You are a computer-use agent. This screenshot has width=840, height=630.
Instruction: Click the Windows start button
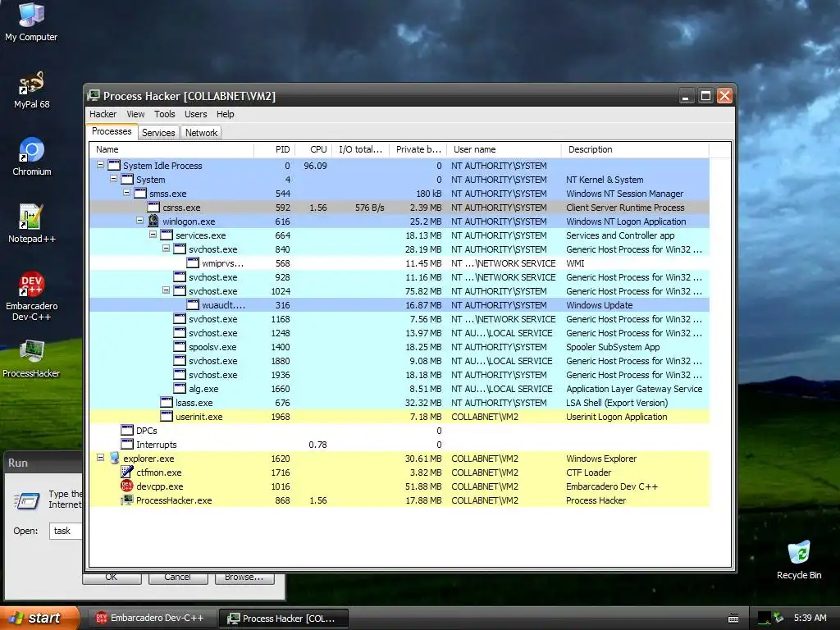(x=39, y=618)
